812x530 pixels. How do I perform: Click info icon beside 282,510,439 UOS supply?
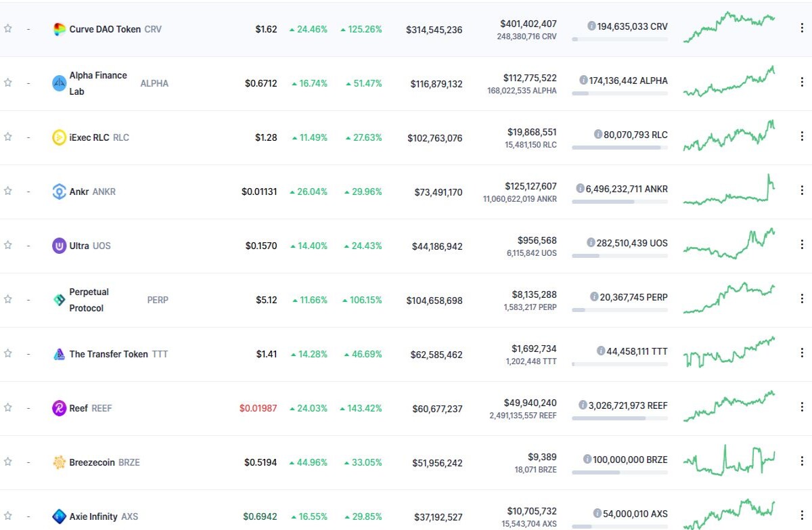(591, 242)
